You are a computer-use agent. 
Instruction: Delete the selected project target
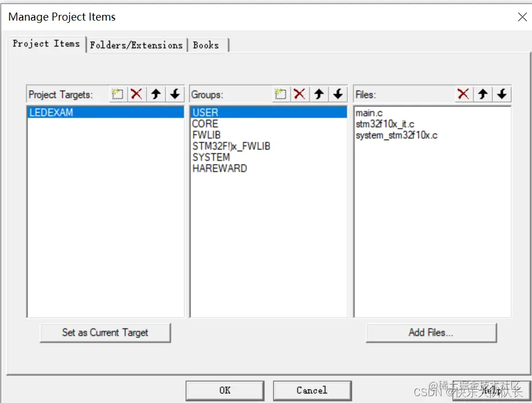136,94
